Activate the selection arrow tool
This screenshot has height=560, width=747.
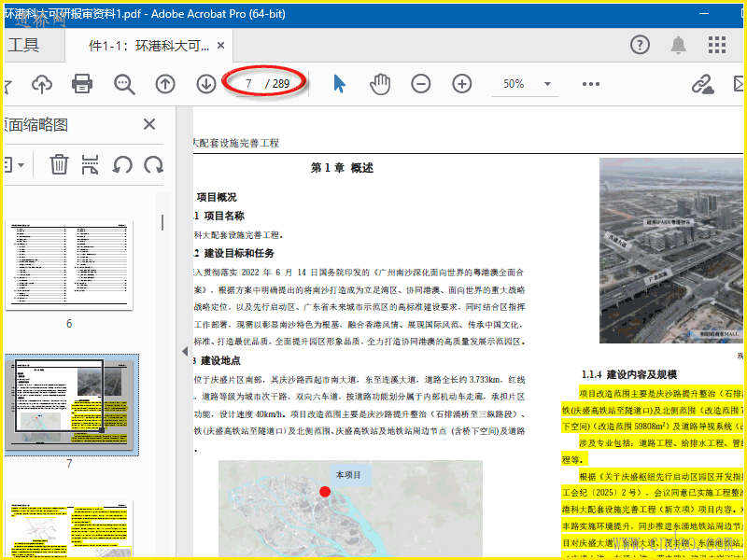(x=339, y=84)
